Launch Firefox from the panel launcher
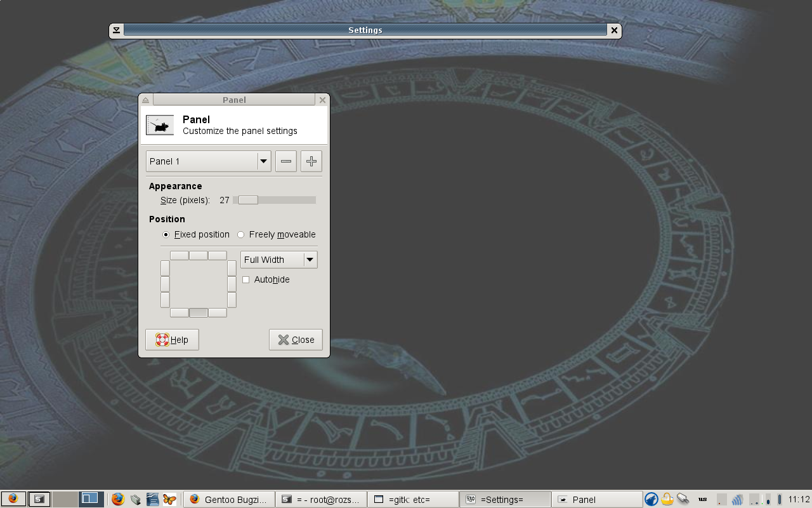 117,500
